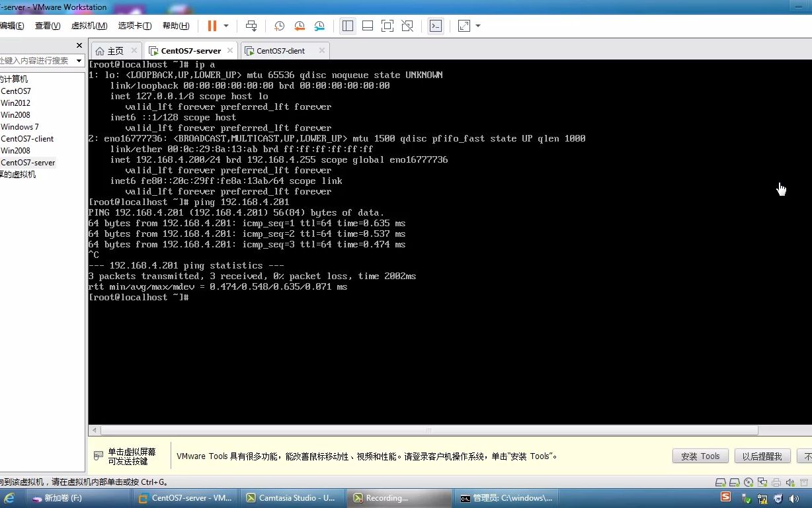Select Win2012 in the library tree
The width and height of the screenshot is (812, 508).
(x=16, y=103)
